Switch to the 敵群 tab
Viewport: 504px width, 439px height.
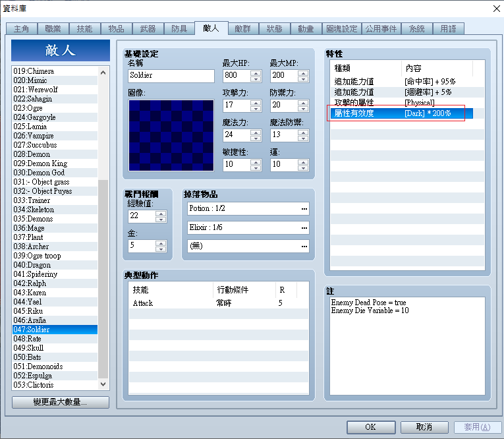pos(242,29)
